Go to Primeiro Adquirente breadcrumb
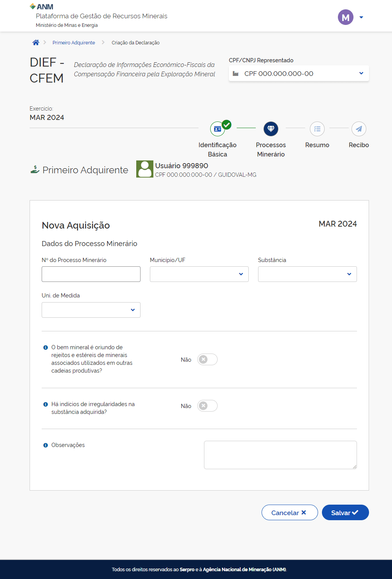The height and width of the screenshot is (579, 392). click(74, 43)
